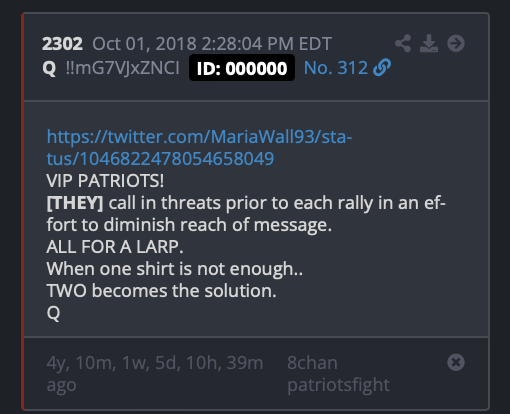Click the Q signature ending the post
510x414 pixels.
click(x=53, y=313)
